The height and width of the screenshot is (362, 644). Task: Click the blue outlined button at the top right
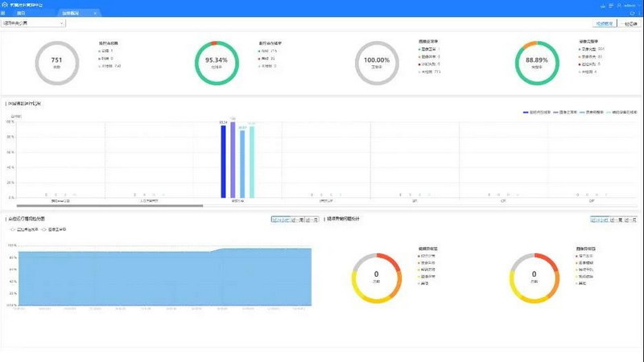606,24
